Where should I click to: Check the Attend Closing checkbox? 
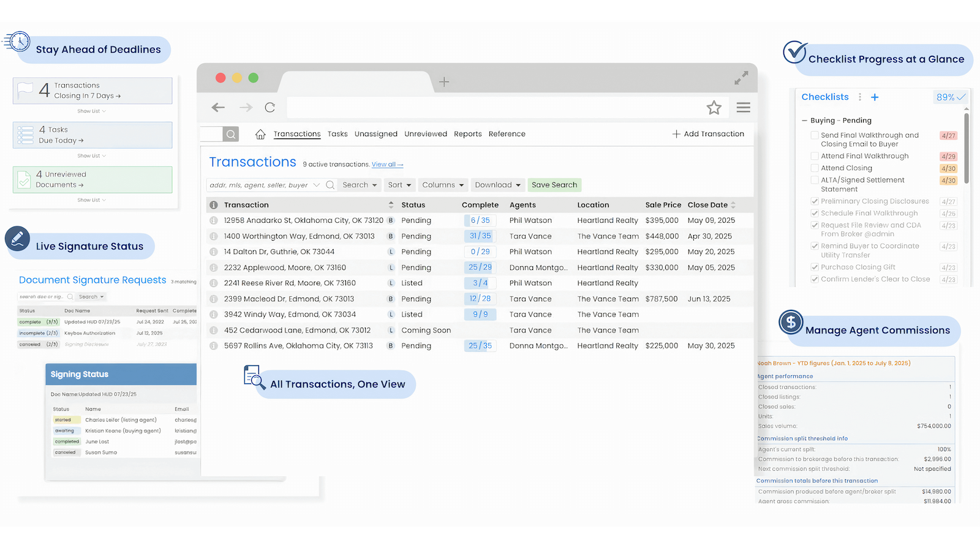(x=815, y=168)
